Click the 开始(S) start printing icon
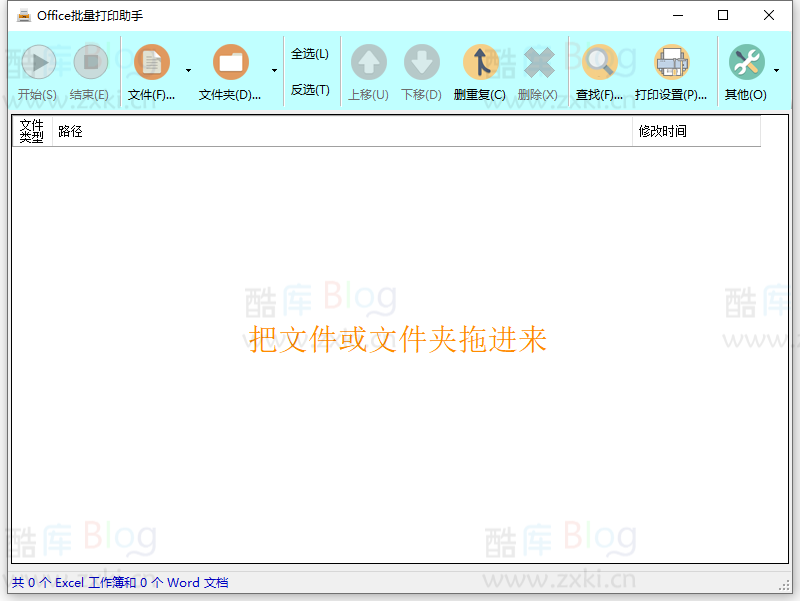This screenshot has width=800, height=601. pyautogui.click(x=37, y=61)
